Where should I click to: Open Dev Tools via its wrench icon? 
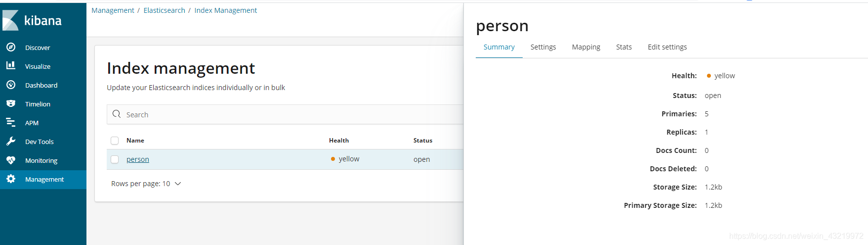tap(11, 141)
